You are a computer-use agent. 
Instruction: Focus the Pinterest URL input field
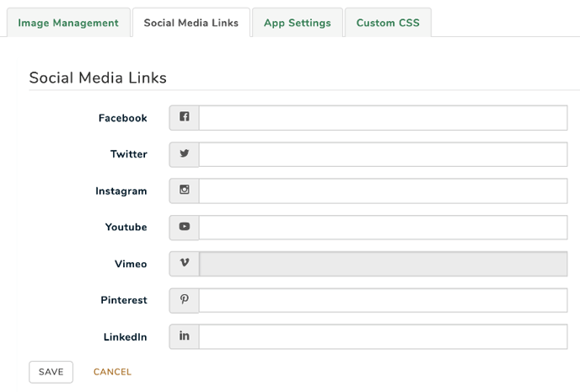[x=384, y=300]
